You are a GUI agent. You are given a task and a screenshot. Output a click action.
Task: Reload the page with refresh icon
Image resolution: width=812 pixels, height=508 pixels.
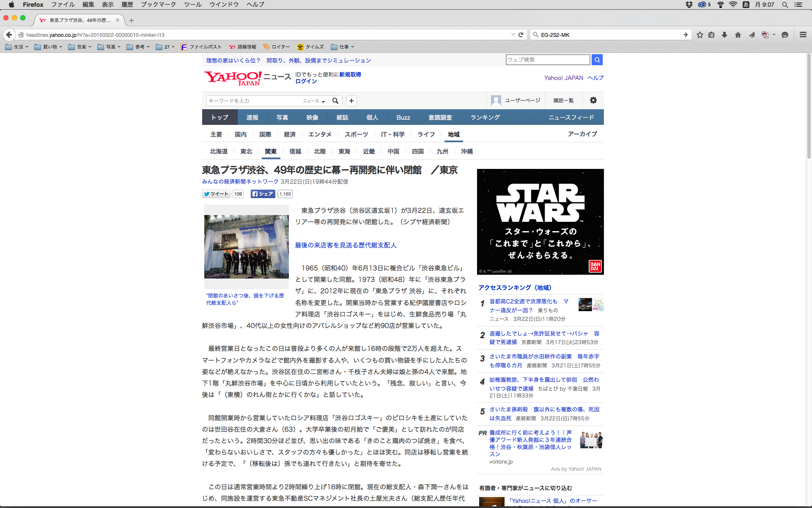pyautogui.click(x=521, y=35)
